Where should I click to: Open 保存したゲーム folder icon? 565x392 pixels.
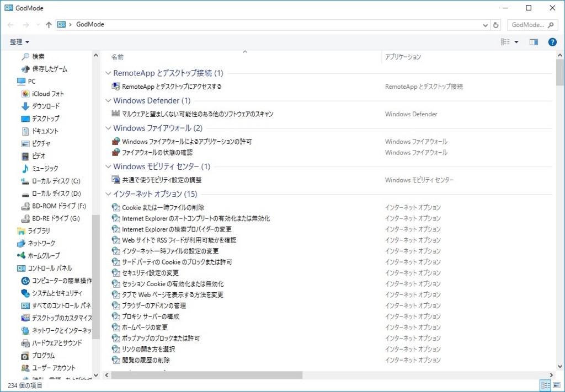(25, 69)
